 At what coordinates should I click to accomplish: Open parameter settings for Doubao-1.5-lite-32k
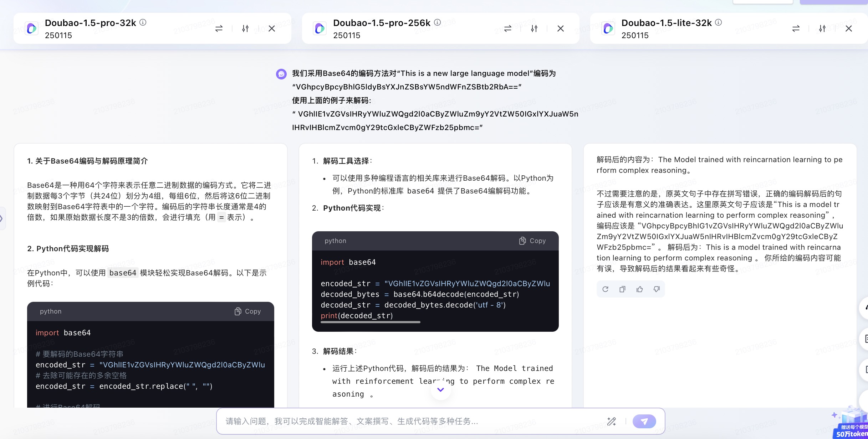pyautogui.click(x=822, y=29)
